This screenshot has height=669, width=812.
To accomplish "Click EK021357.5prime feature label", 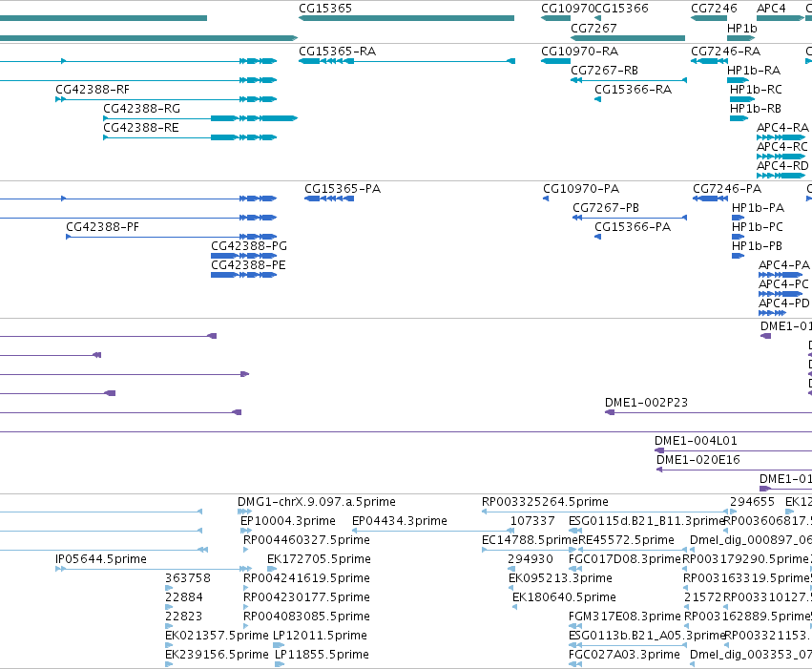I will [x=217, y=636].
